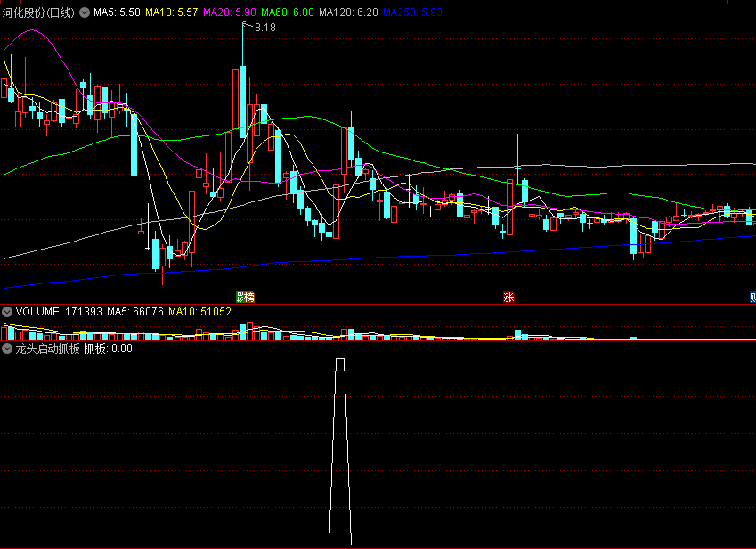
Task: Click the 抓板 signal spike peak
Action: pos(340,359)
